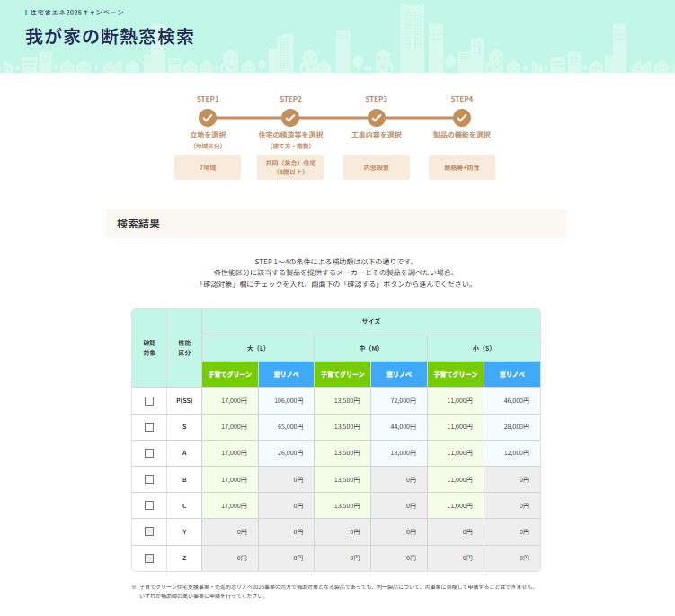Click the 断熱等+防音 selection under STEP4
Viewport: 675px width, 616px height.
(462, 167)
